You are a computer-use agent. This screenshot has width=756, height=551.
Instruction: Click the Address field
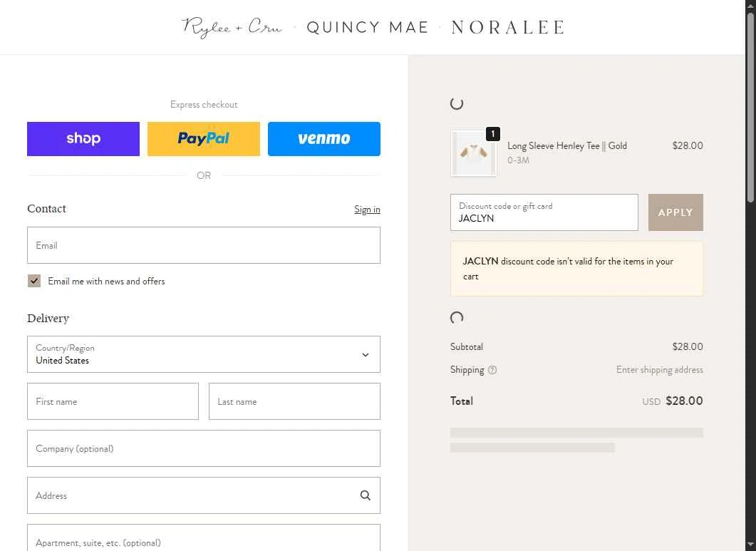coord(204,495)
